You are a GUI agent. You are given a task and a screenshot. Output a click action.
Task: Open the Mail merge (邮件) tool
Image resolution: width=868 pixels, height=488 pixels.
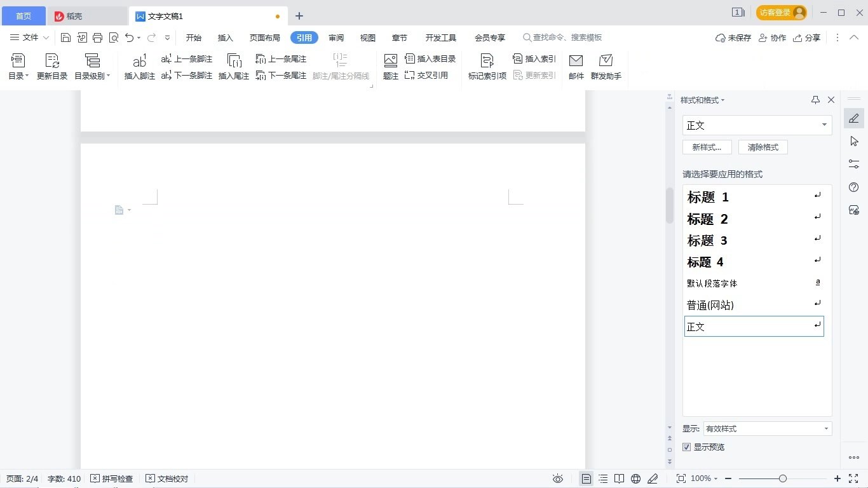pyautogui.click(x=576, y=61)
